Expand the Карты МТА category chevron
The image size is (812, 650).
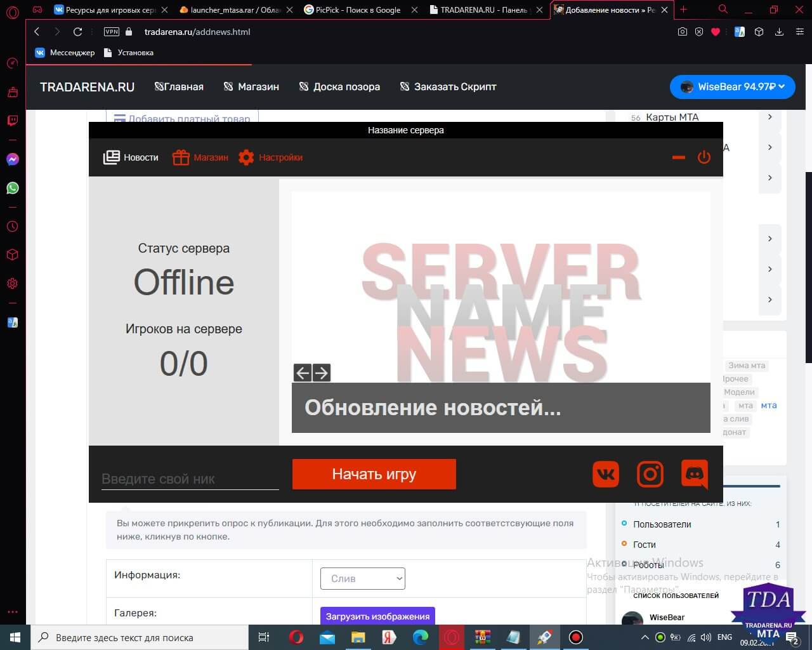point(770,117)
